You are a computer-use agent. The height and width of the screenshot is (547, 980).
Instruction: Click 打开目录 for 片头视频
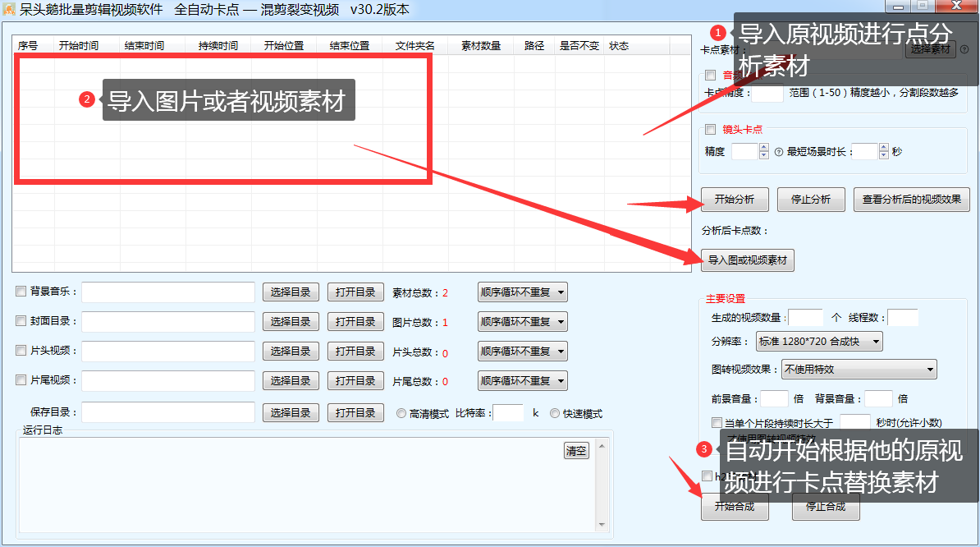coord(355,351)
